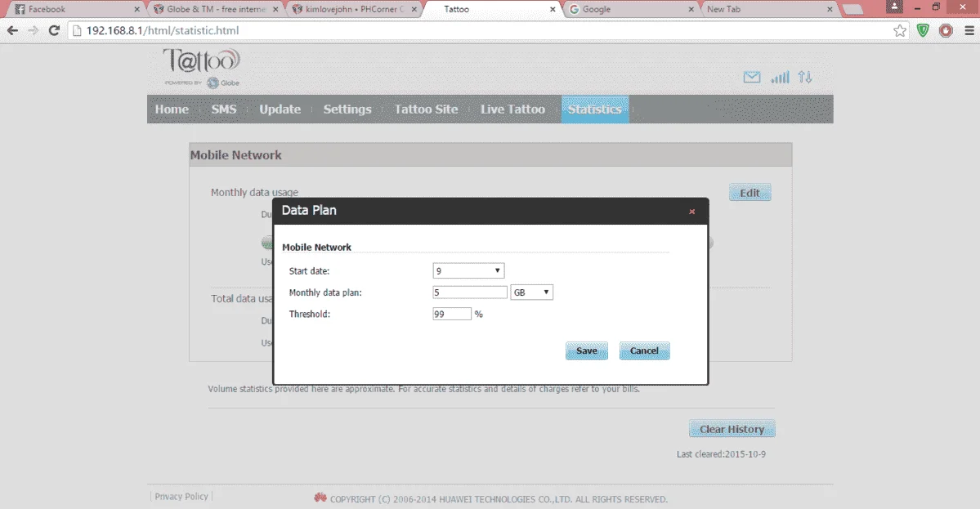Click the up-down data transfer arrows icon
The image size is (980, 509).
pos(805,78)
